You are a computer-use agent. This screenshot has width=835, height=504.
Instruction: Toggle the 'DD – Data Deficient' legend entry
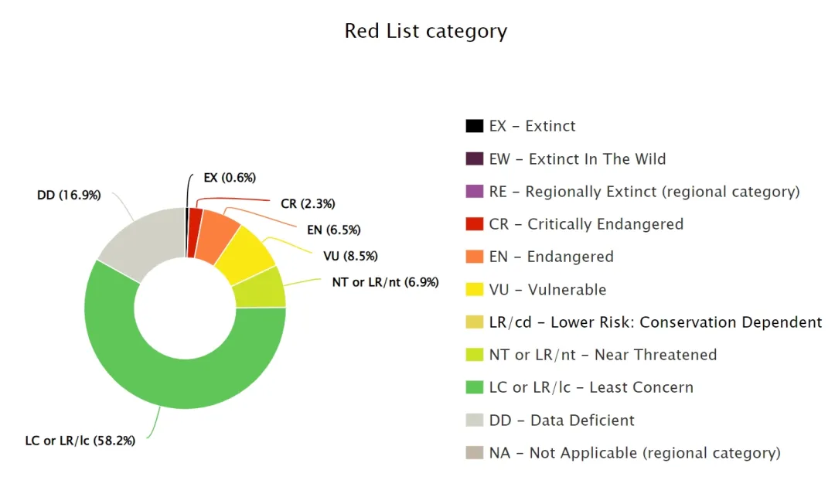pyautogui.click(x=561, y=421)
